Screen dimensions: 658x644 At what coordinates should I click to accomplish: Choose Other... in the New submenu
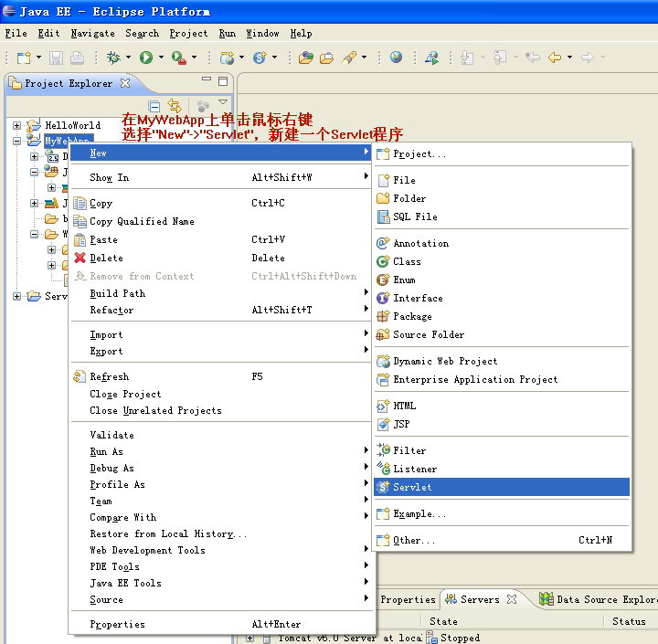pos(414,540)
